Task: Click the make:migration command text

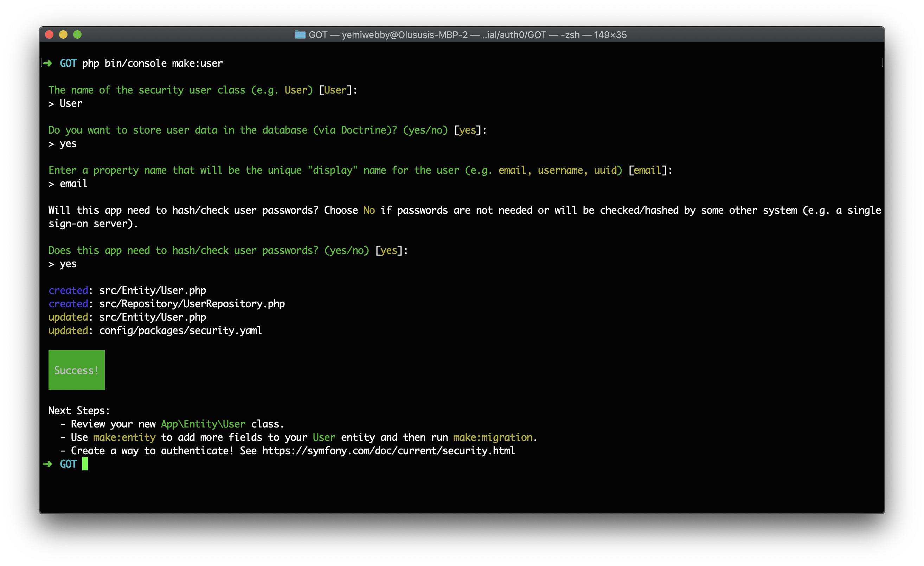Action: click(492, 437)
